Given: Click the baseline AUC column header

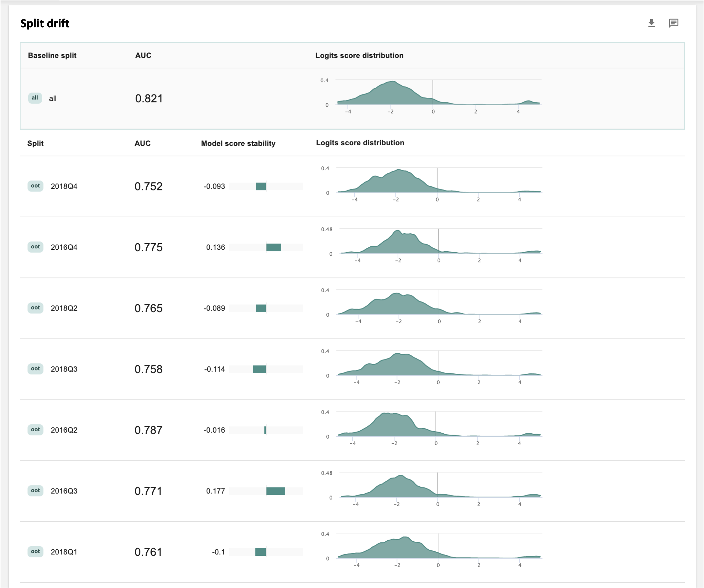Looking at the screenshot, I should click(x=143, y=55).
